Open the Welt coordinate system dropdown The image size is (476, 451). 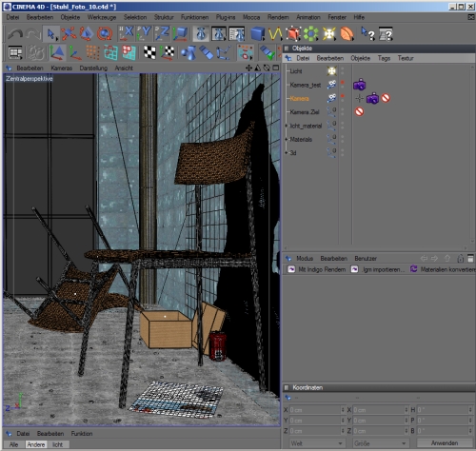(x=316, y=443)
